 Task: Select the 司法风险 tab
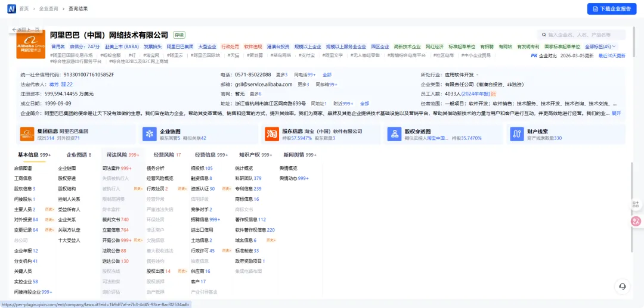(x=123, y=155)
